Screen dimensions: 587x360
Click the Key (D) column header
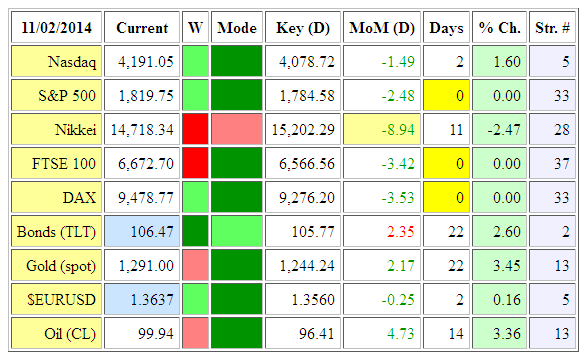pyautogui.click(x=303, y=27)
